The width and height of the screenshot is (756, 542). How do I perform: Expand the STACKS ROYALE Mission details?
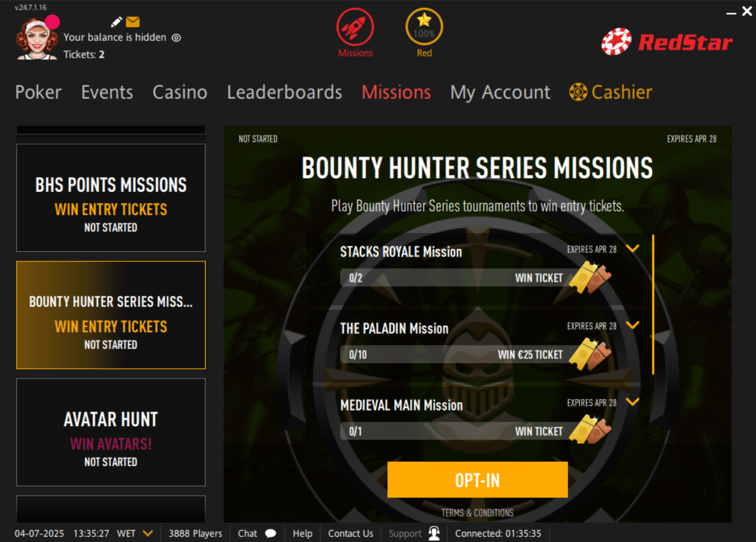click(632, 248)
